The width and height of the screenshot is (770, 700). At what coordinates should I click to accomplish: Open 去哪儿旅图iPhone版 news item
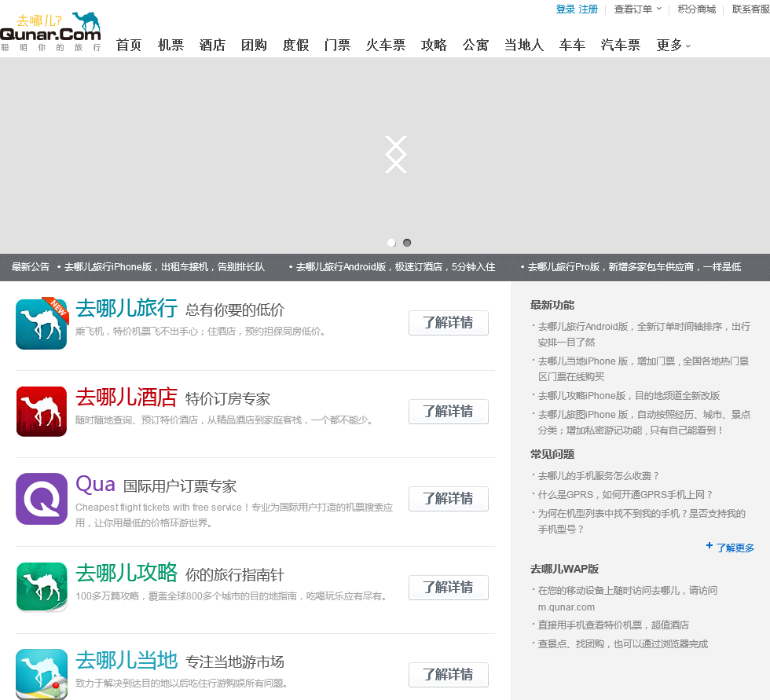(643, 422)
